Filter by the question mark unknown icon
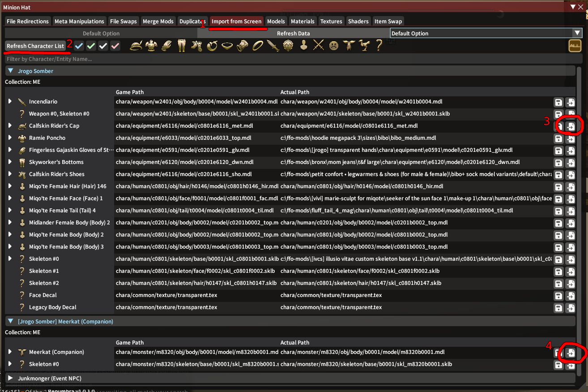588x392 pixels. (x=379, y=45)
